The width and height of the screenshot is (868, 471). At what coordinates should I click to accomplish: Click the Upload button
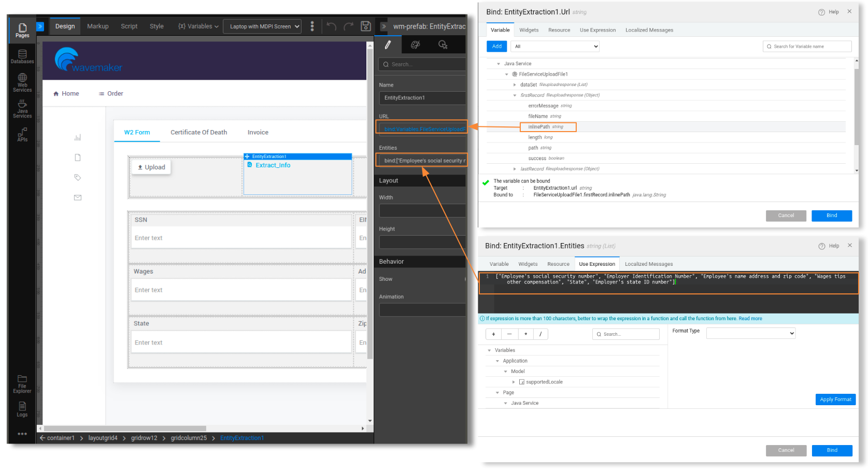(151, 167)
